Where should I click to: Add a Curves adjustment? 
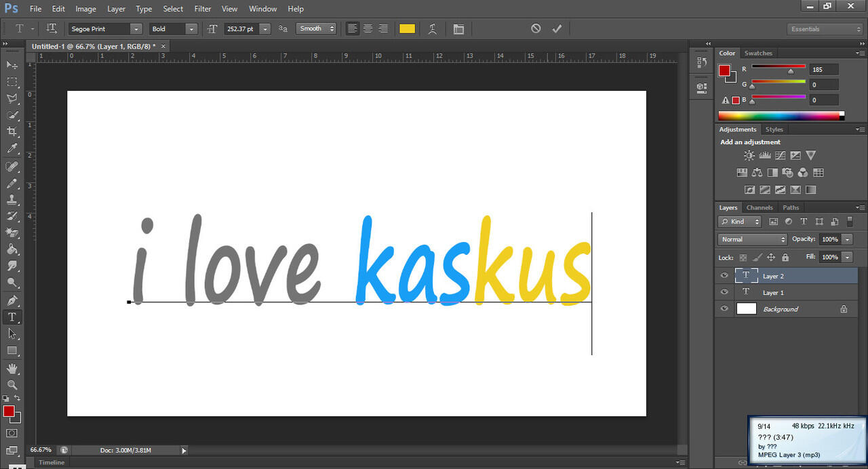pyautogui.click(x=781, y=155)
